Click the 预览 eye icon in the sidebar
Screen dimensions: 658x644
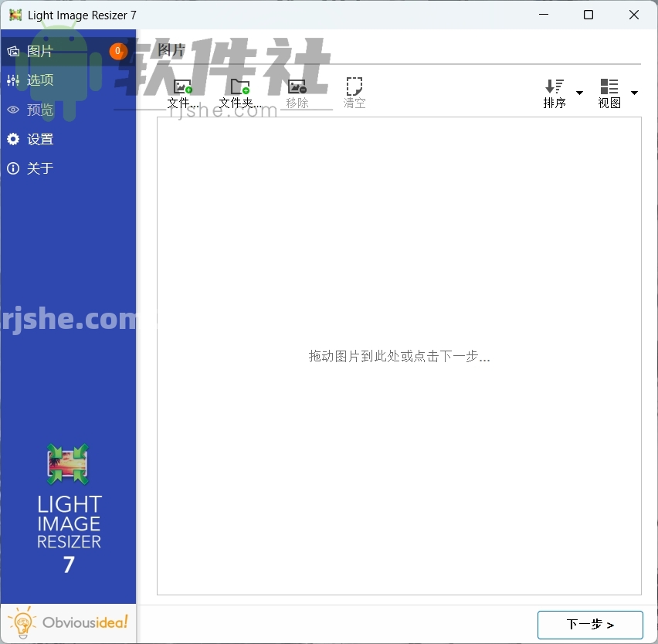tap(12, 109)
